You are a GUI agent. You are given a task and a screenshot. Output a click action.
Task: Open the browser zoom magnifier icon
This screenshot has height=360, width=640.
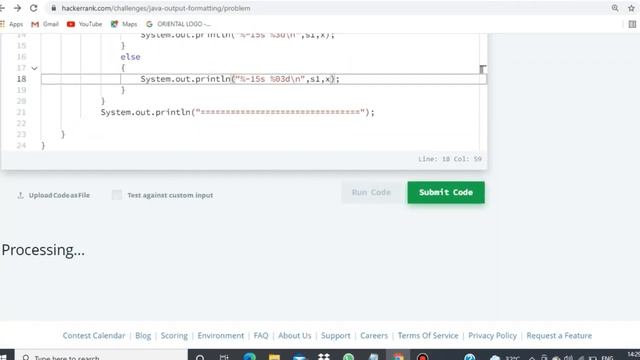click(x=615, y=8)
